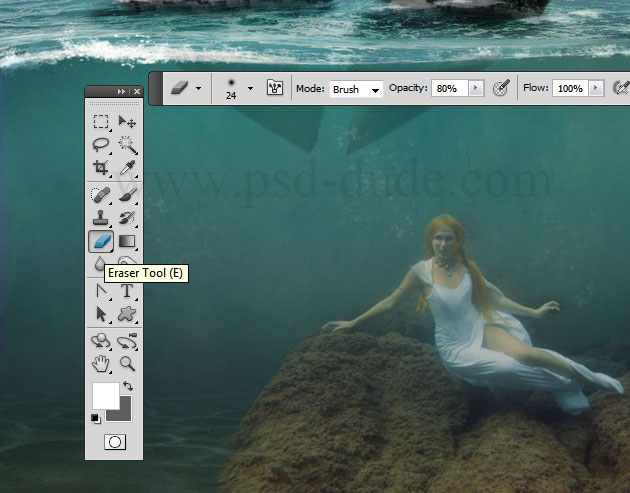The height and width of the screenshot is (493, 630).
Task: Choose the Lasso tool
Action: 102,145
